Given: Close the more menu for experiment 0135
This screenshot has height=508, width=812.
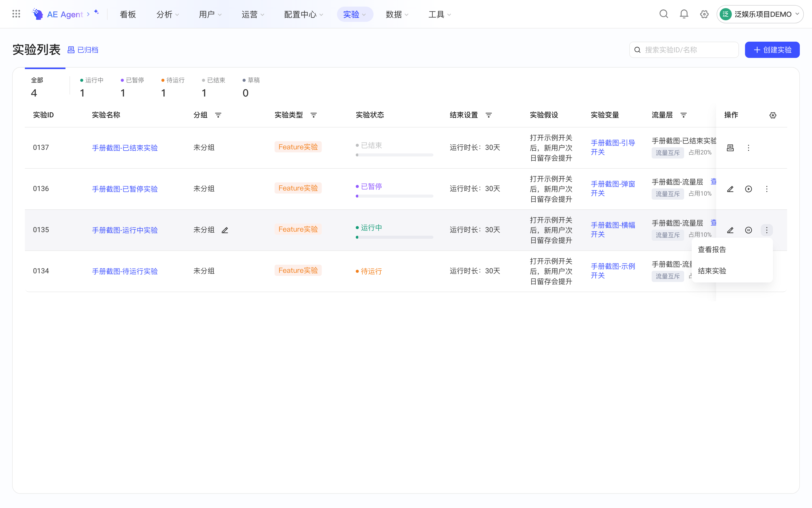Looking at the screenshot, I should coord(767,230).
